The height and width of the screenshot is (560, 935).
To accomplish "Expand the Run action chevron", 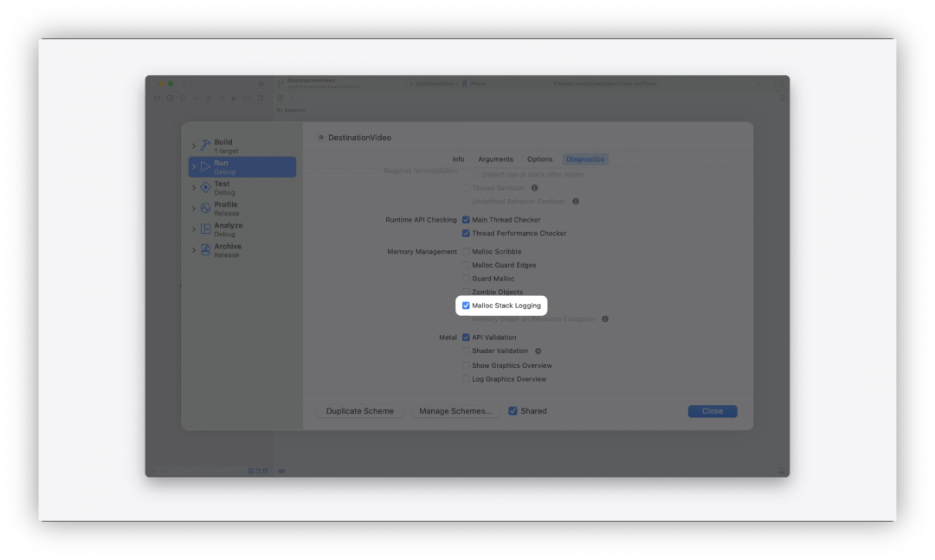I will pyautogui.click(x=194, y=166).
